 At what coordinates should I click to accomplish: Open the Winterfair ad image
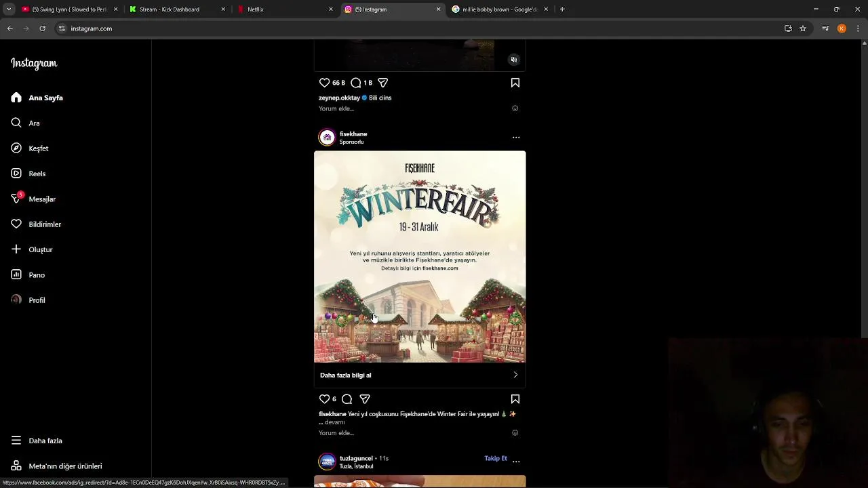point(420,257)
